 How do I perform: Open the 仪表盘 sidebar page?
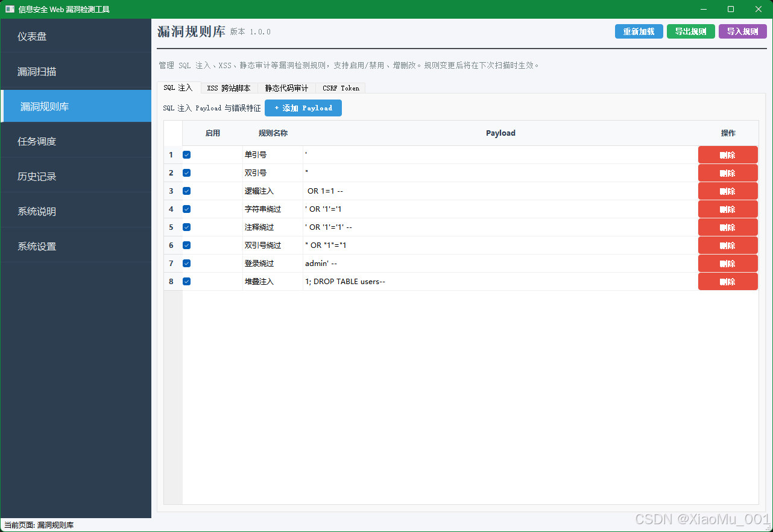pyautogui.click(x=76, y=36)
